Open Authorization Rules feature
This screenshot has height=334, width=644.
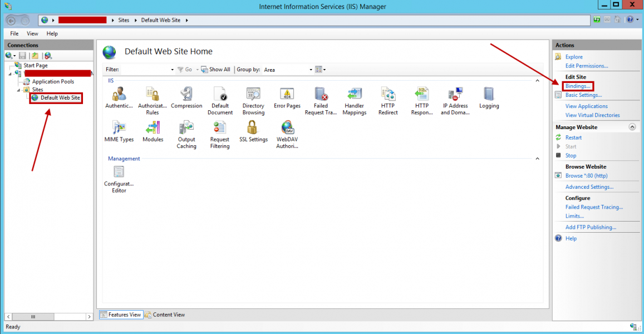tap(153, 101)
